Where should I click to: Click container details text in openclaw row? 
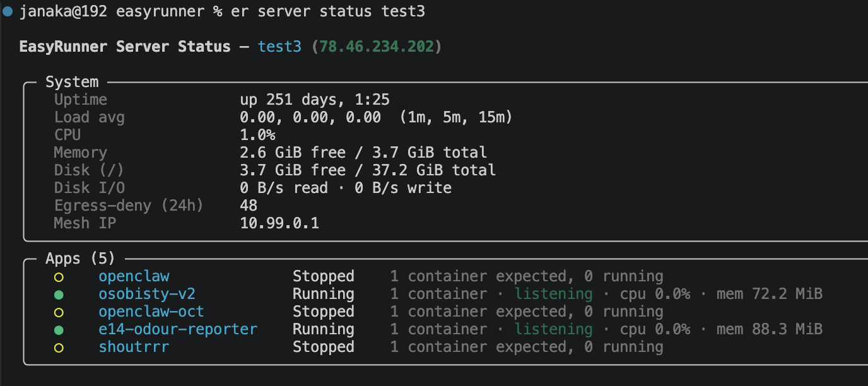click(x=527, y=276)
